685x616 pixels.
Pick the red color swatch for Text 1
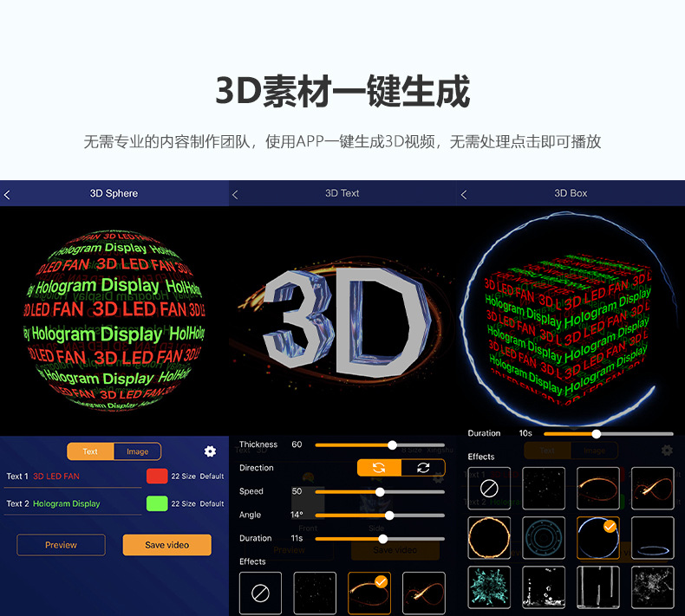(x=157, y=476)
